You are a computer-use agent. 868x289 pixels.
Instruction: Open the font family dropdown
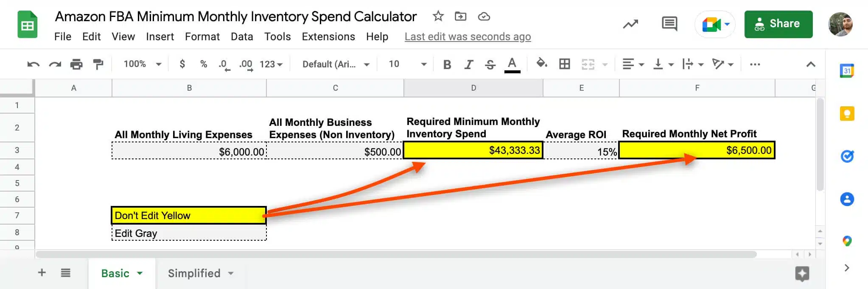click(336, 64)
